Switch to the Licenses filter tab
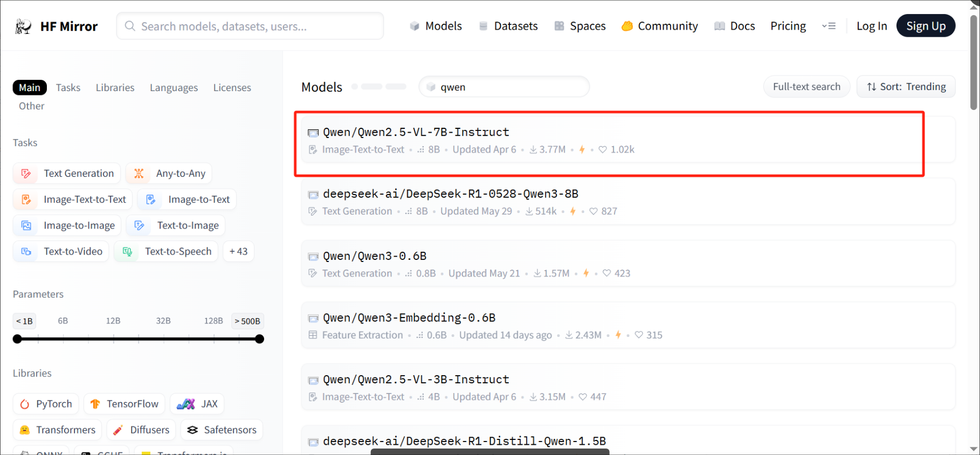This screenshot has width=980, height=455. tap(232, 87)
